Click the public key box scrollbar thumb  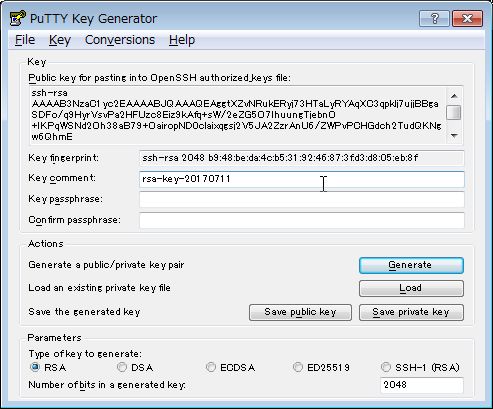[x=454, y=112]
